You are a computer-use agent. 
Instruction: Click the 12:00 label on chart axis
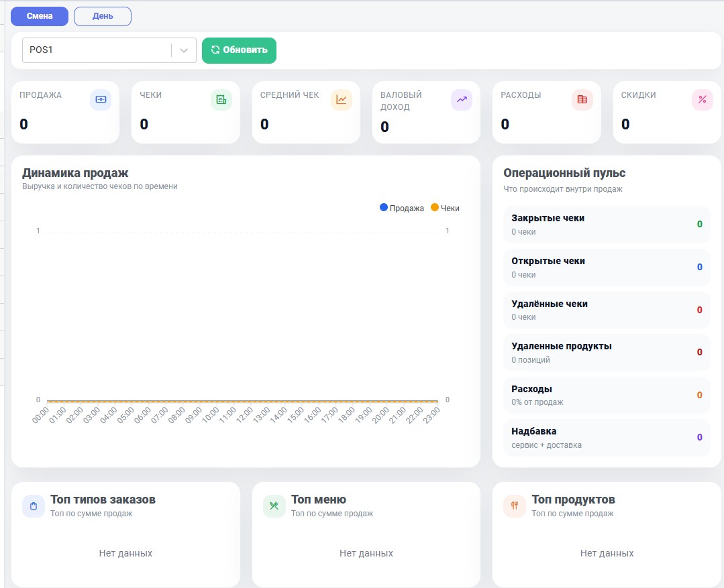tap(244, 416)
